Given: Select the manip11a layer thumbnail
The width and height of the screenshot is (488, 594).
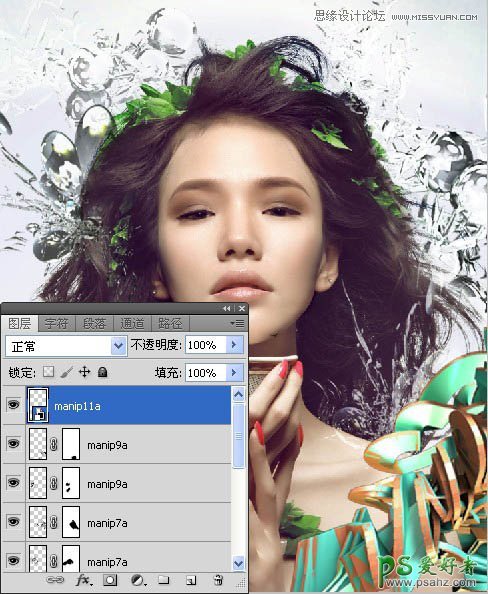Looking at the screenshot, I should click(x=38, y=405).
